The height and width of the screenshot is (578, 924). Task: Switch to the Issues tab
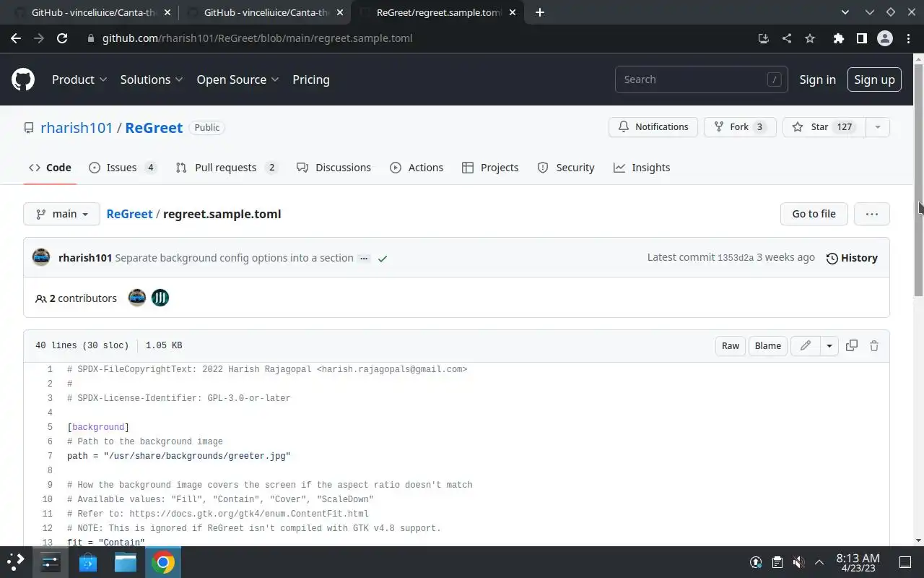tap(122, 168)
